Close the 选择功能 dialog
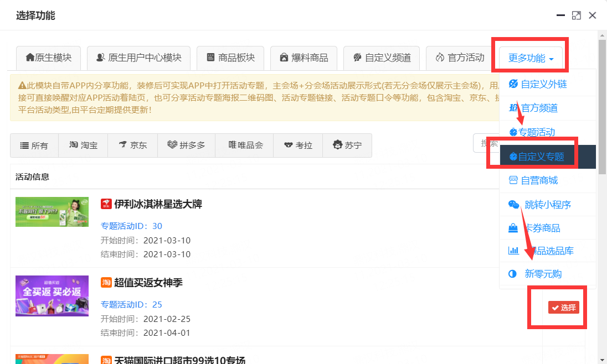Screen dimensions: 607x364 tap(592, 15)
